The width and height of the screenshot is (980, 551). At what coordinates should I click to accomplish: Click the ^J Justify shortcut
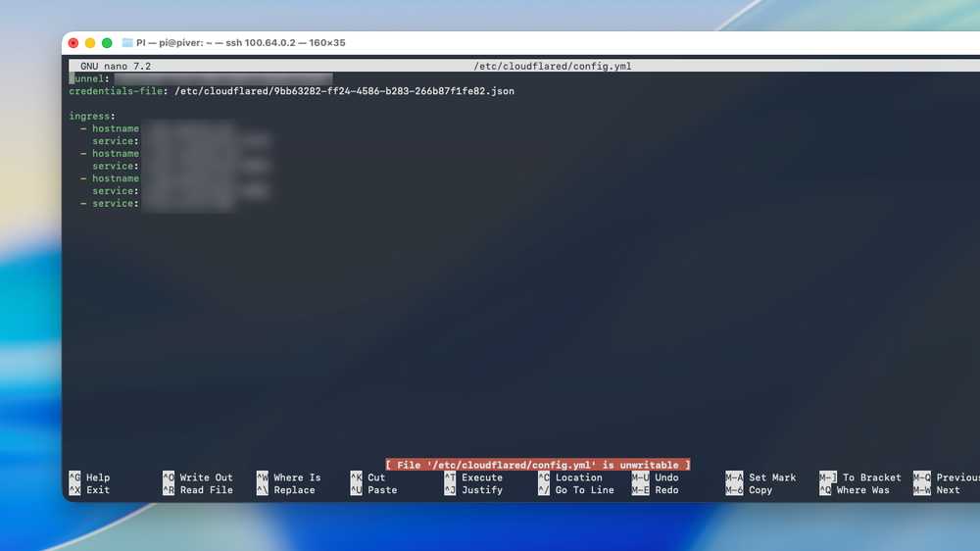[473, 489]
